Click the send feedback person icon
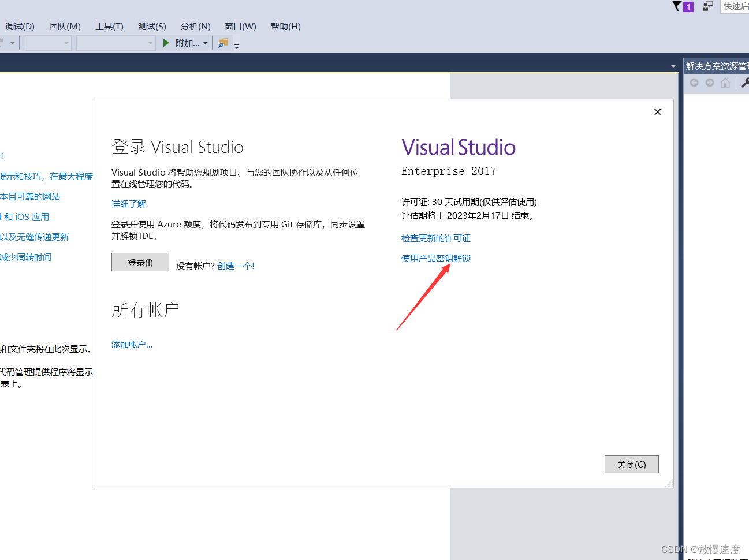This screenshot has width=749, height=560. [x=707, y=6]
